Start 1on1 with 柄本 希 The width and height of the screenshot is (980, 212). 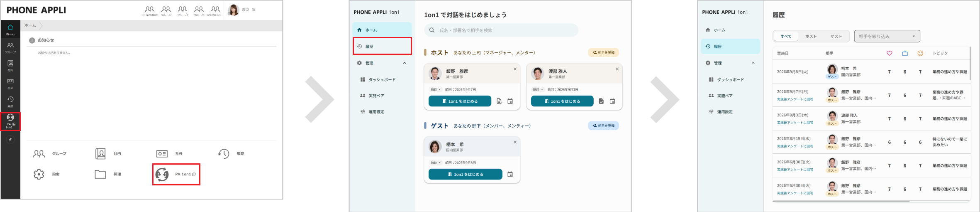click(x=466, y=174)
